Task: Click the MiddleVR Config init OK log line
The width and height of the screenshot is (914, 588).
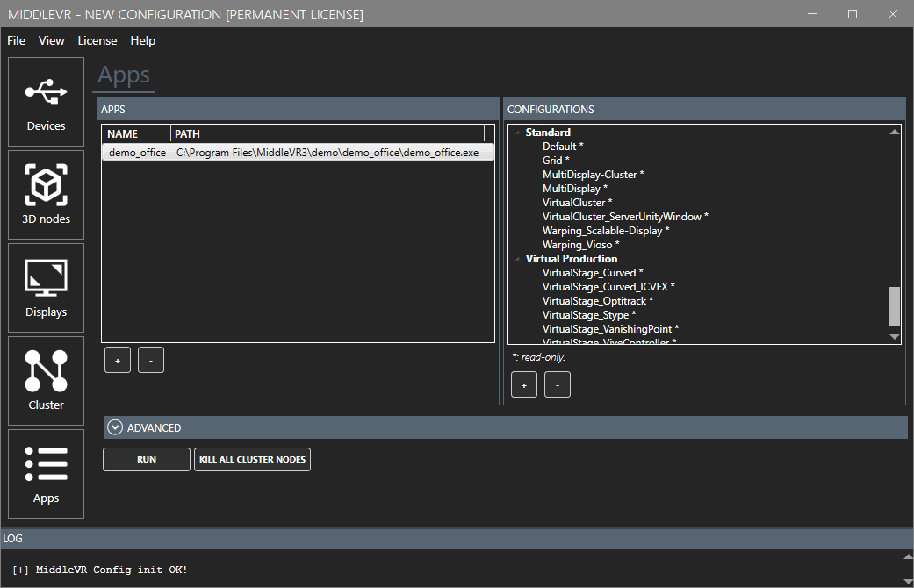Action: 100,570
